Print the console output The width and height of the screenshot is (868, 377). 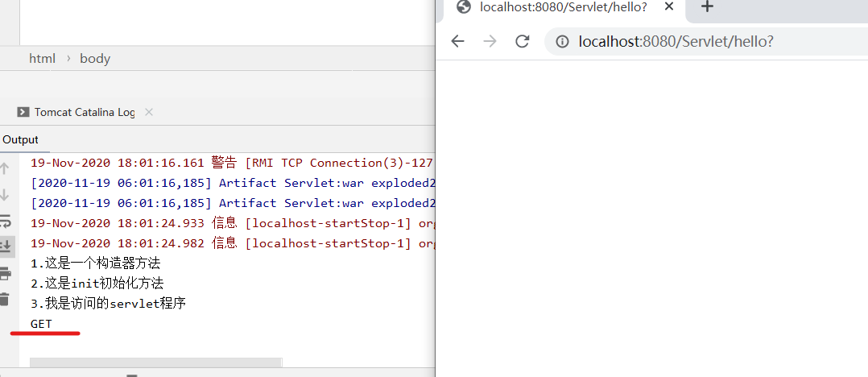5,273
